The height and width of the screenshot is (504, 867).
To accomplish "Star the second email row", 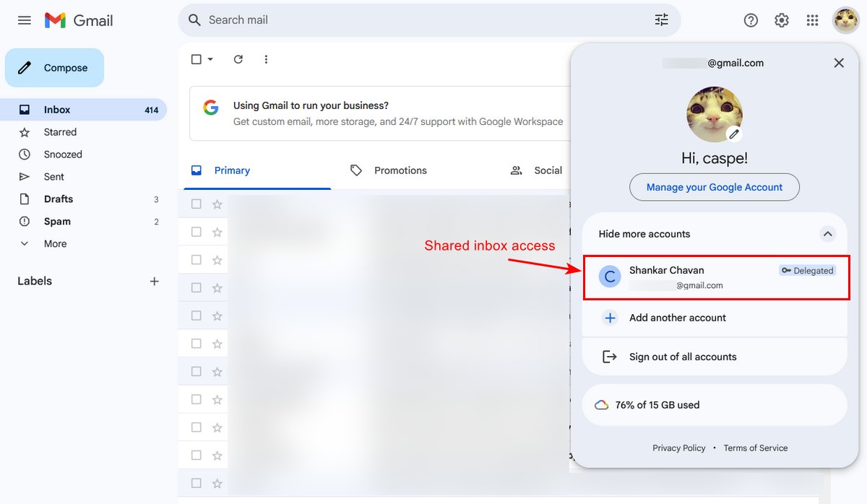I will point(217,232).
